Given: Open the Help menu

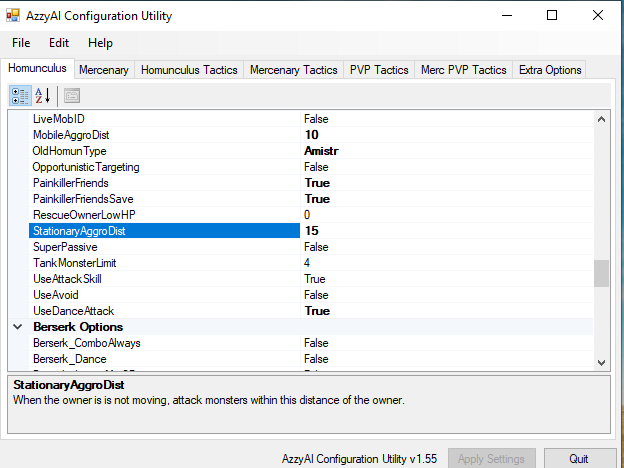Looking at the screenshot, I should pos(100,43).
